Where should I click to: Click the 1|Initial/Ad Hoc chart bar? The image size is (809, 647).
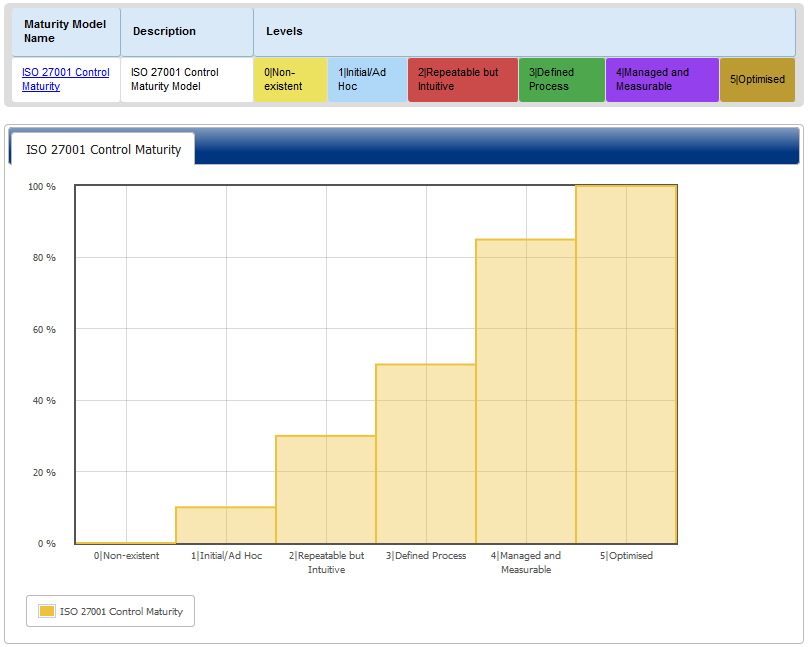[x=226, y=525]
